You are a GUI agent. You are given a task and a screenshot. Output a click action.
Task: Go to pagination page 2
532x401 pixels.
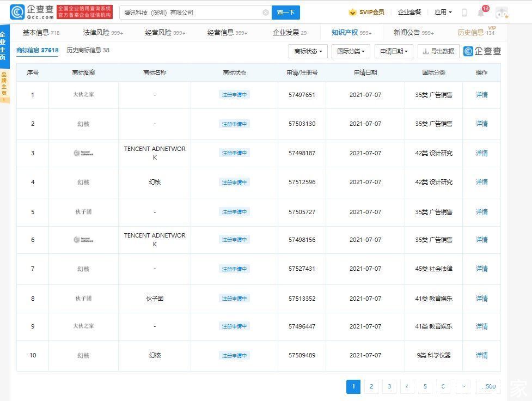(371, 386)
